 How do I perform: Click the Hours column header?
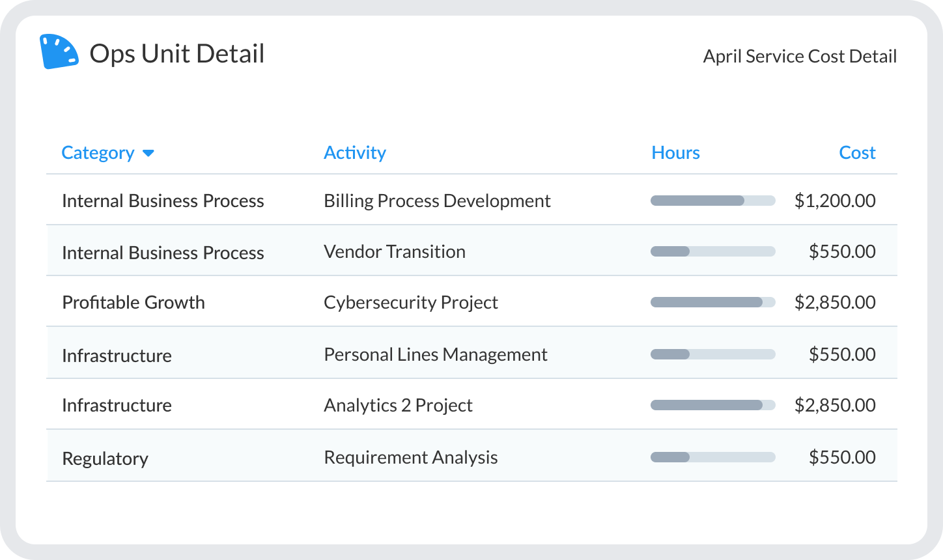(x=675, y=152)
